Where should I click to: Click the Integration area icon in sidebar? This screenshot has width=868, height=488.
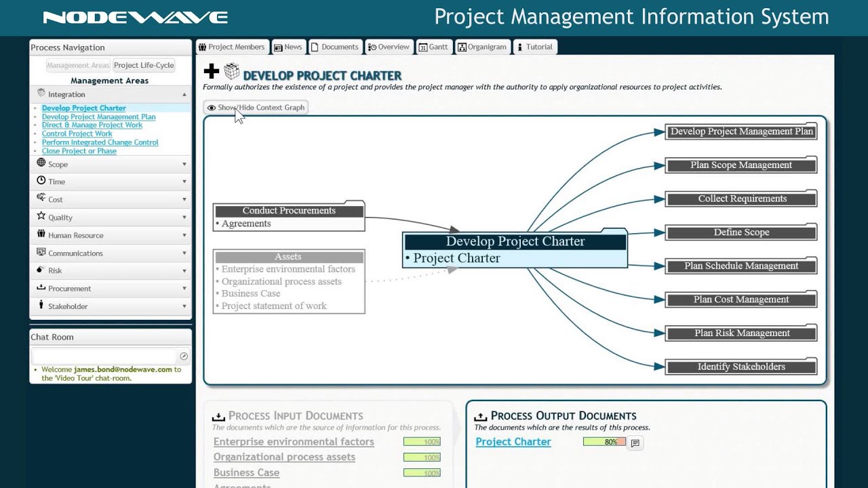coord(41,94)
